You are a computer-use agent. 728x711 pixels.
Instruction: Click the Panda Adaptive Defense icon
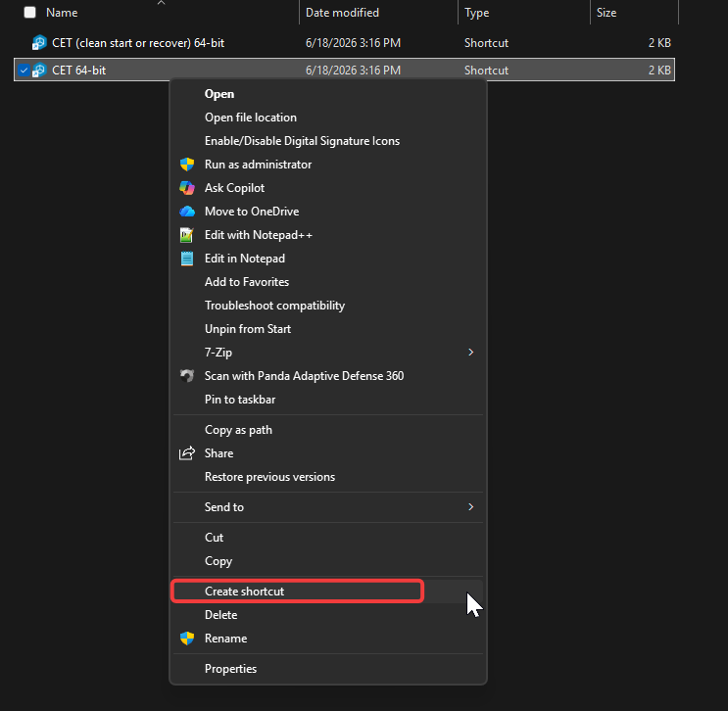pos(187,375)
